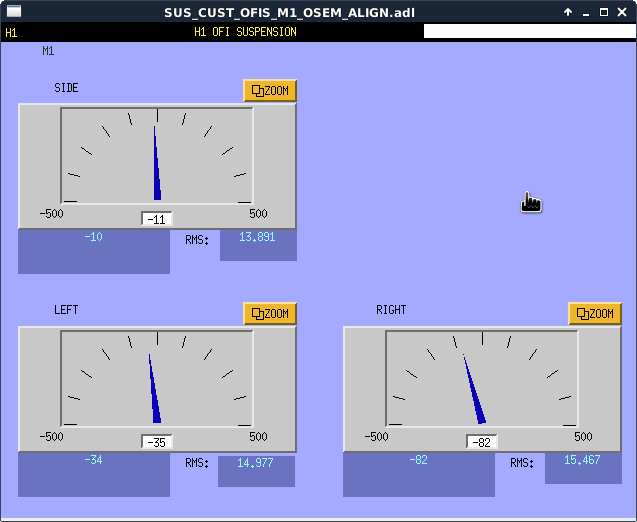Click the LEFT meter -500 scale label
The height and width of the screenshot is (522, 637).
tap(52, 437)
